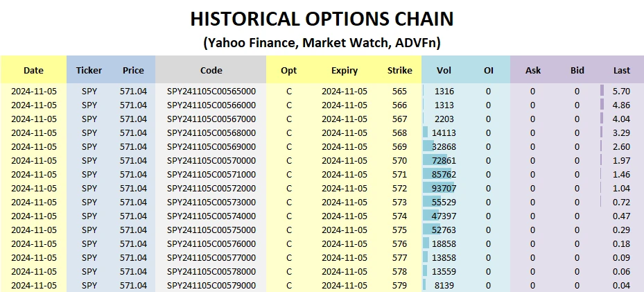The width and height of the screenshot is (644, 292).
Task: Click the Opt column header
Action: (x=289, y=70)
